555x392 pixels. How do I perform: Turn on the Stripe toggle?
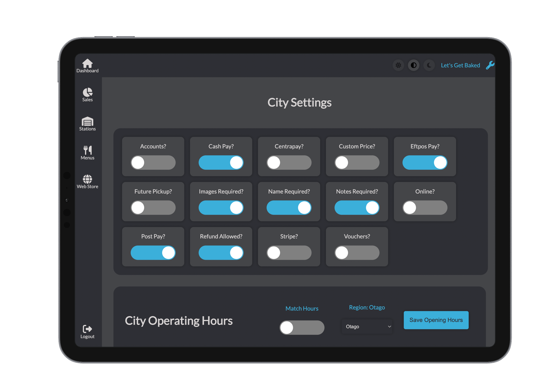[289, 253]
